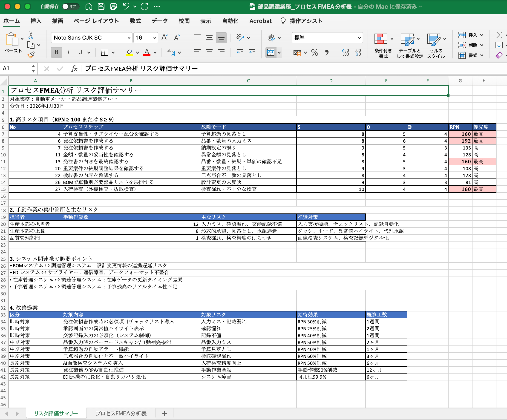Click the Format Painter brush icon
Image resolution: width=507 pixels, height=420 pixels.
pos(31,55)
